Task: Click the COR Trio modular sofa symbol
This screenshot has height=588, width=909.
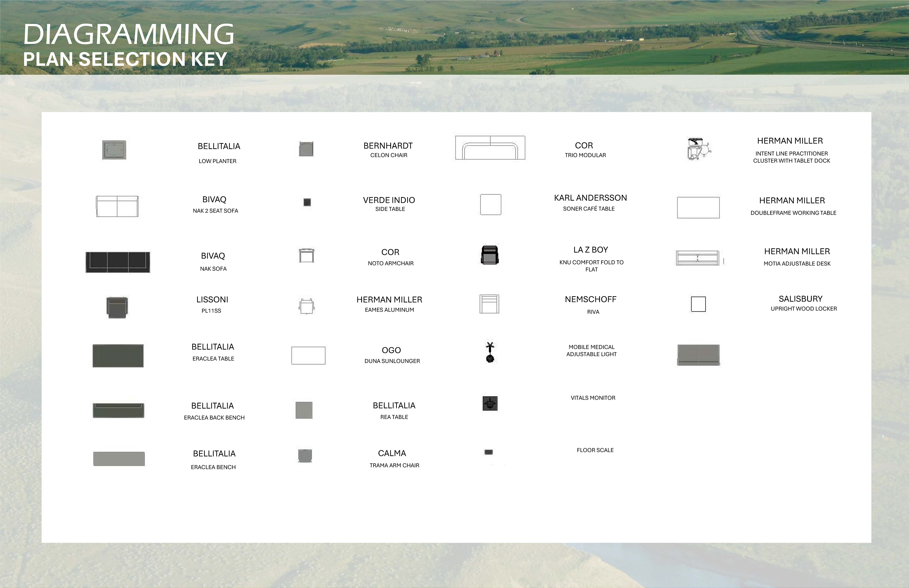Action: point(490,147)
